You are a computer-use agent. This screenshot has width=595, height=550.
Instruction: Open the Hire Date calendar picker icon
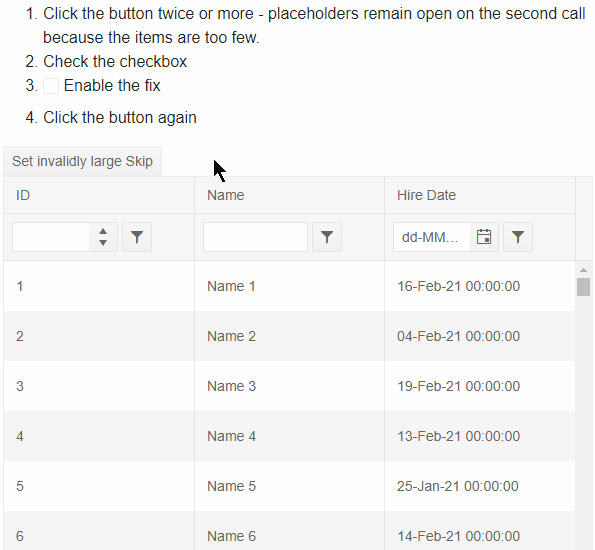pyautogui.click(x=484, y=237)
